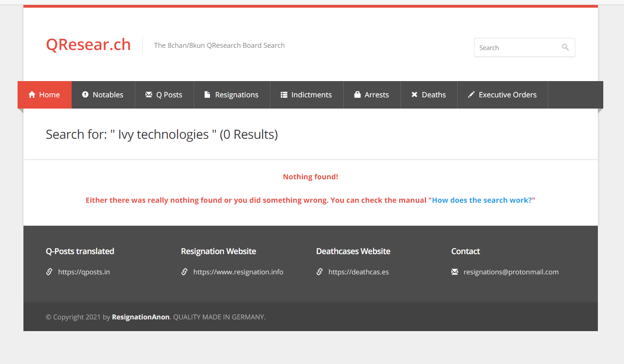The width and height of the screenshot is (624, 364).
Task: Click the QResear.ch site logo
Action: coord(88,45)
